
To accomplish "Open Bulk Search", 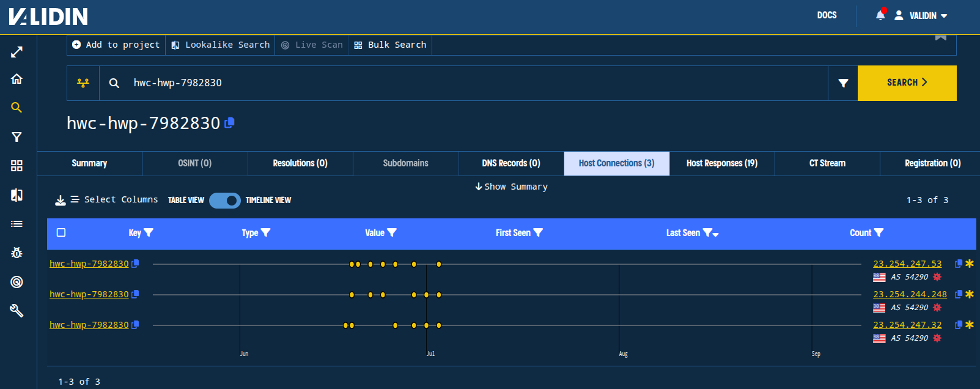I will coord(390,45).
